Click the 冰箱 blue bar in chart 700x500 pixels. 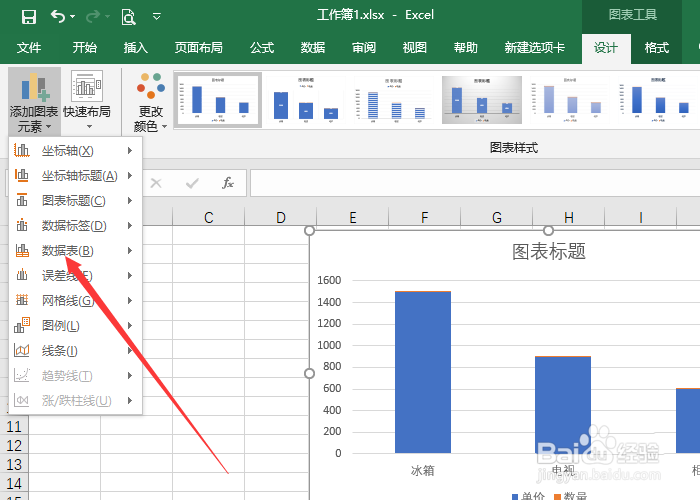[x=423, y=372]
